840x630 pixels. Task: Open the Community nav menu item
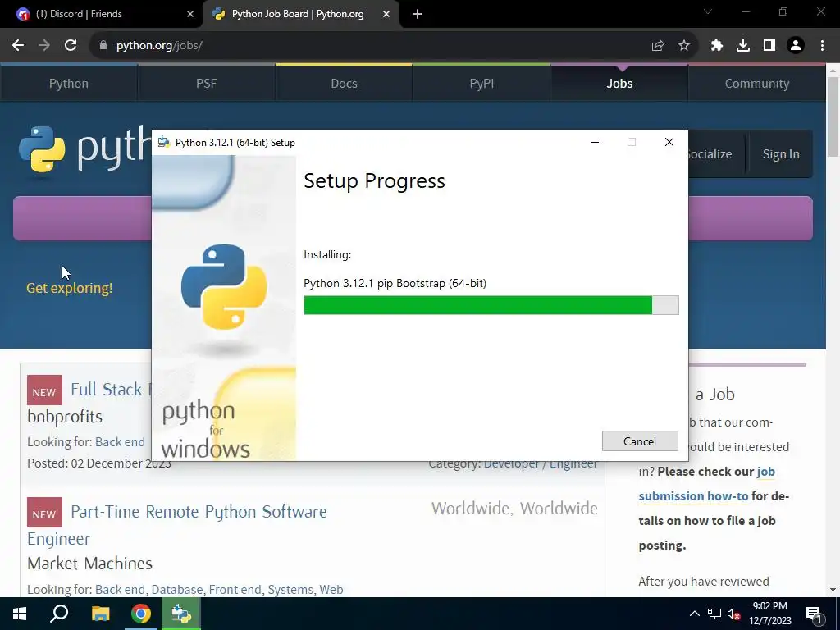coord(757,83)
